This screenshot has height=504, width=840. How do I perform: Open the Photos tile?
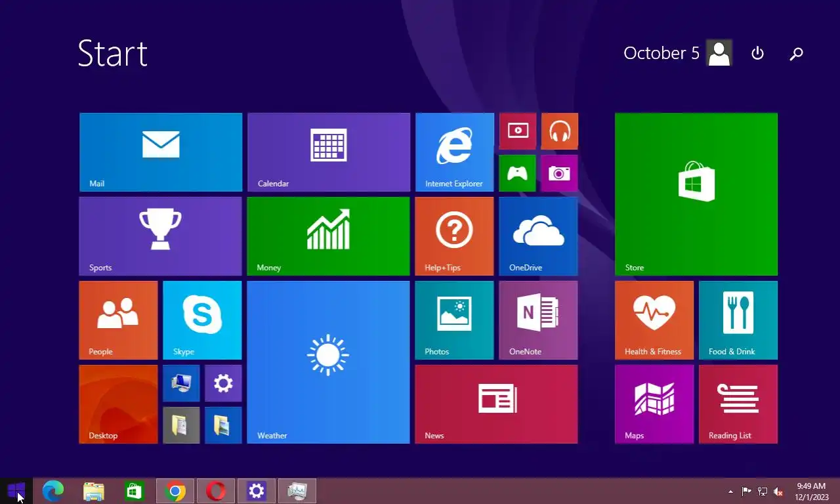455,320
